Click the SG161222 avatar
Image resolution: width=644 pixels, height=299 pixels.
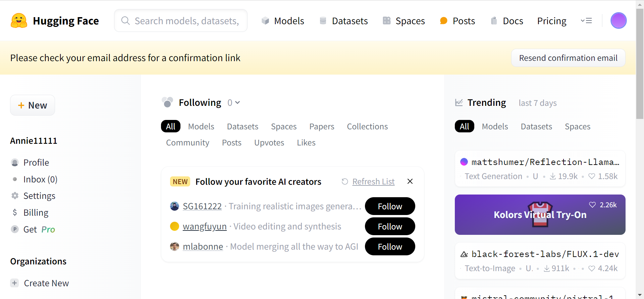pos(174,206)
